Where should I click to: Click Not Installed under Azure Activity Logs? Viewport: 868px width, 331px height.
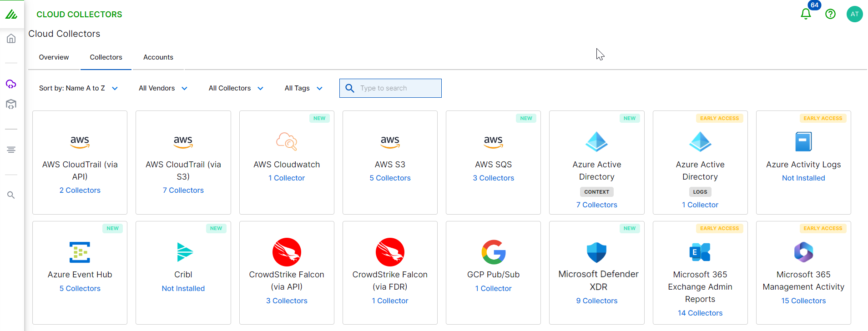(803, 178)
